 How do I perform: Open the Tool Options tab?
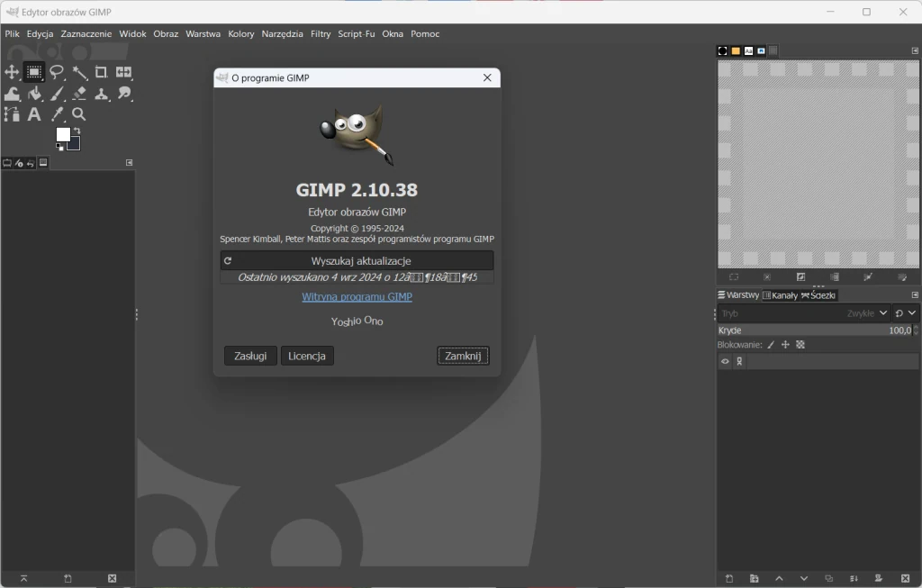click(7, 163)
